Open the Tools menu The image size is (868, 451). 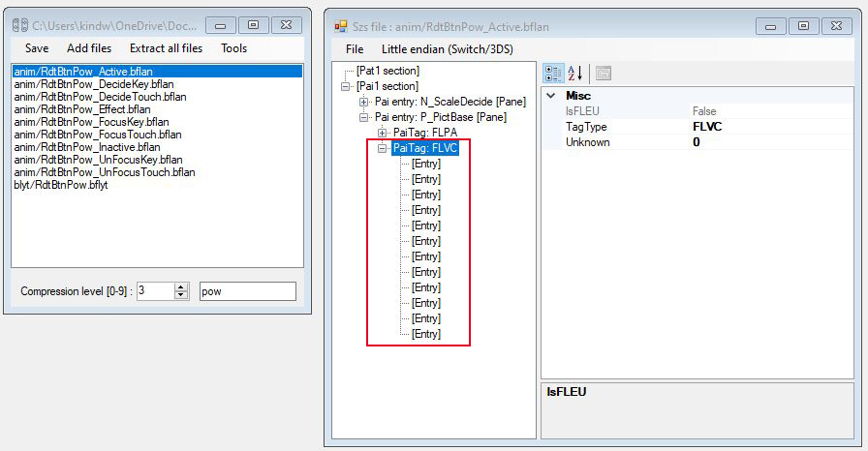233,48
